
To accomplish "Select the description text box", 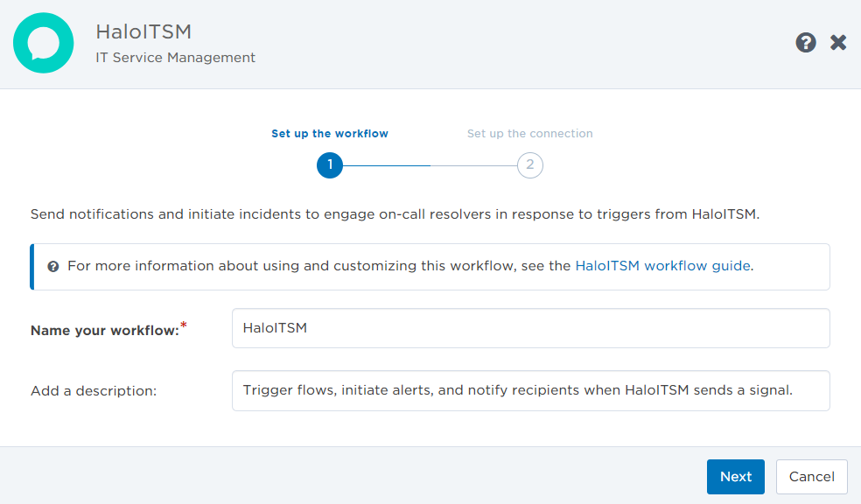I will [530, 390].
